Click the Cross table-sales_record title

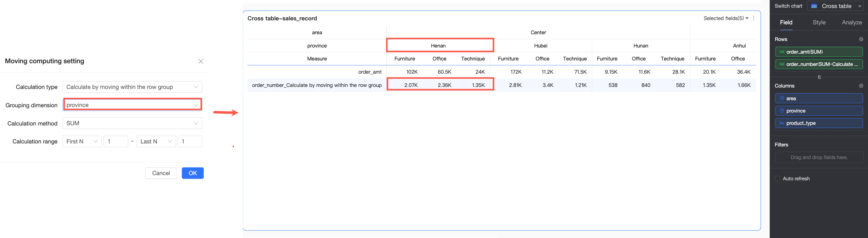pyautogui.click(x=282, y=18)
